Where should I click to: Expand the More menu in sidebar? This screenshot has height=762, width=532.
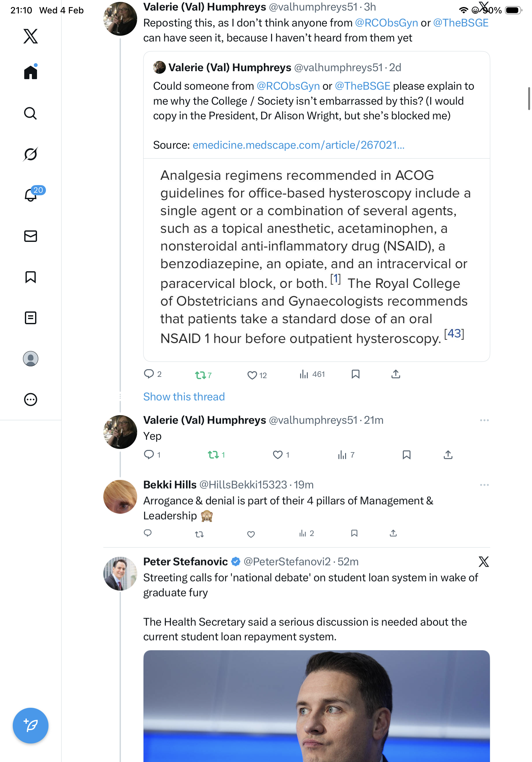[x=31, y=399]
